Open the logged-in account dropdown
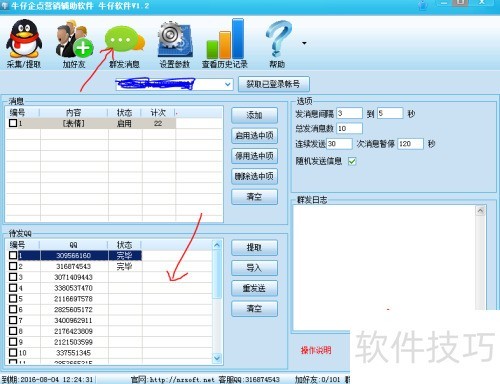This screenshot has width=500, height=384. pos(228,84)
